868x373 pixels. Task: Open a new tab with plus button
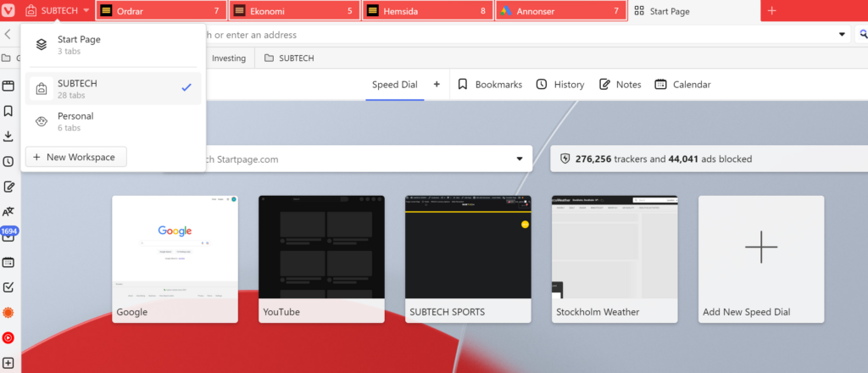point(772,10)
